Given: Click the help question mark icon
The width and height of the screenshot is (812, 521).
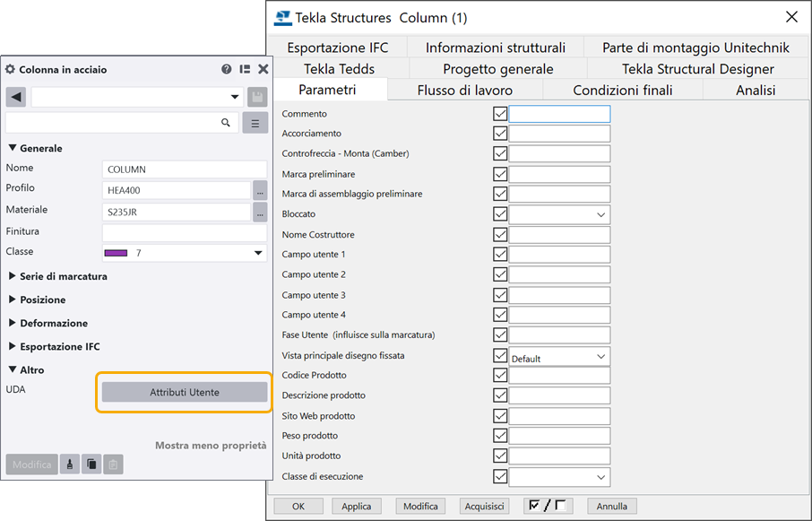Looking at the screenshot, I should coord(227,69).
